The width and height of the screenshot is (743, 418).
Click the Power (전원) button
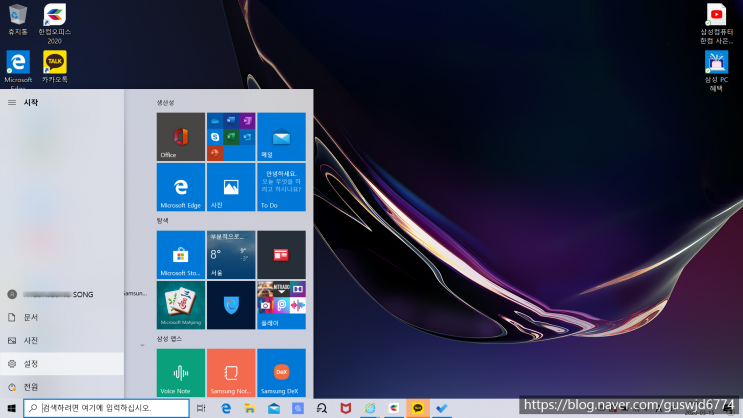coord(30,387)
